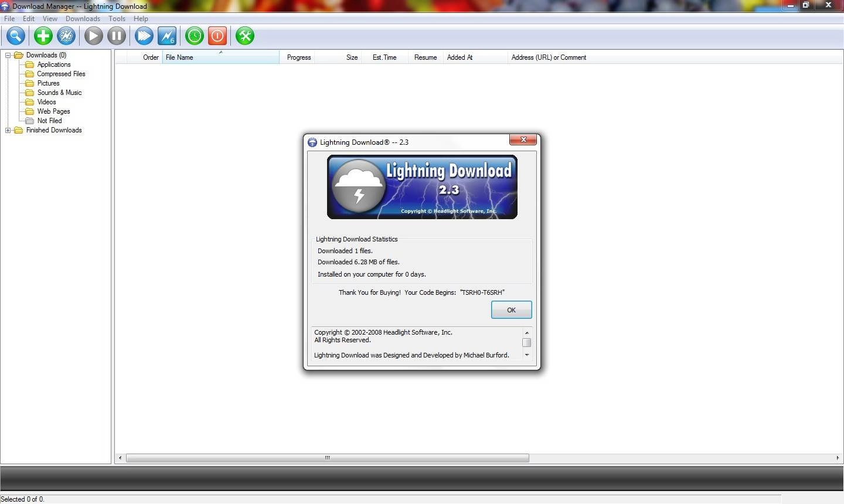The height and width of the screenshot is (504, 844).
Task: Click the green tools options icon
Action: click(x=245, y=36)
